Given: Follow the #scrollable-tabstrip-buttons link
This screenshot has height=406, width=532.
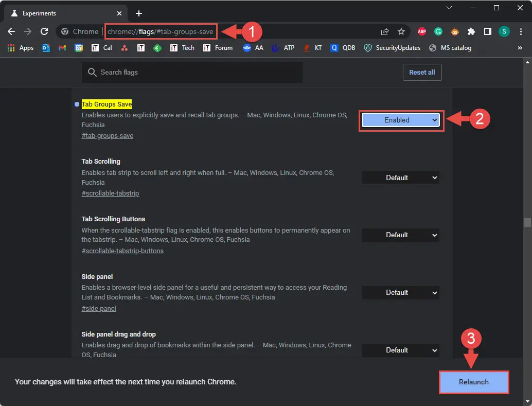Looking at the screenshot, I should (x=122, y=251).
